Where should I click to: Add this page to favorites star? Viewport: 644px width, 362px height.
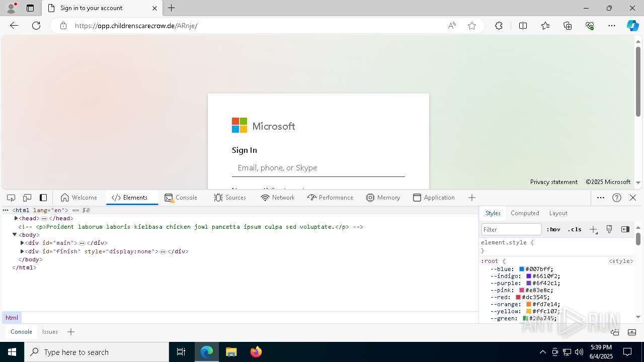tap(472, 26)
